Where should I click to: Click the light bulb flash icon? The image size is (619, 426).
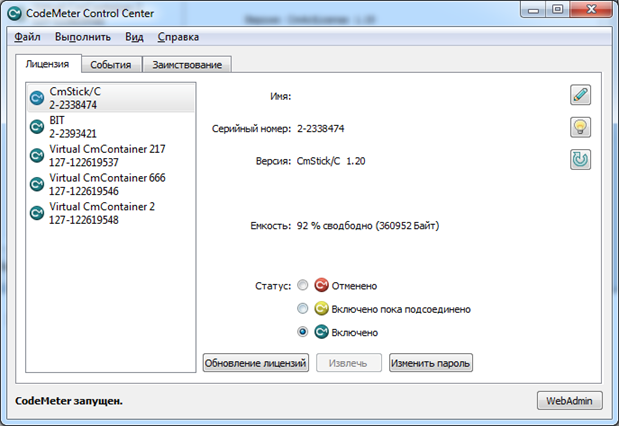(x=580, y=127)
